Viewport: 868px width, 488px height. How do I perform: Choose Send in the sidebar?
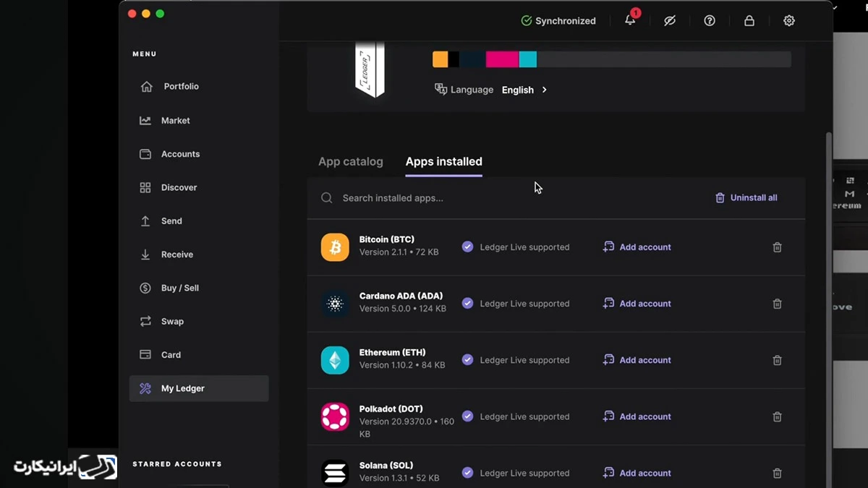199,221
